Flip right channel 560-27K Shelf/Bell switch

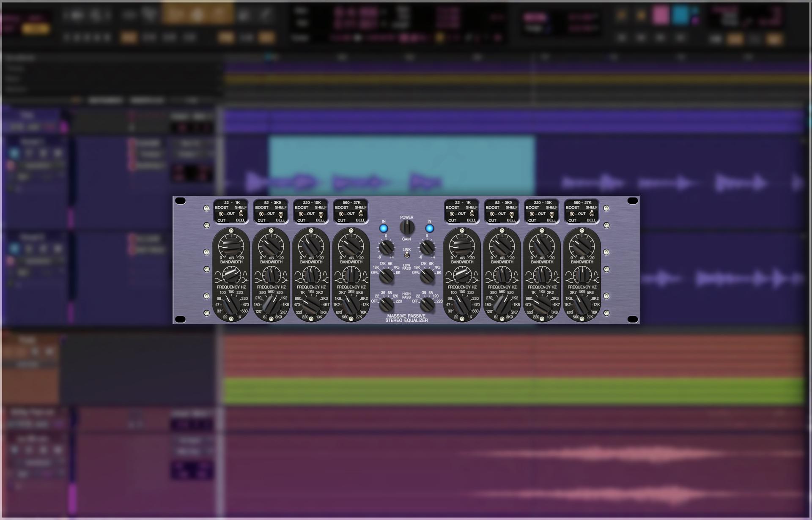592,214
